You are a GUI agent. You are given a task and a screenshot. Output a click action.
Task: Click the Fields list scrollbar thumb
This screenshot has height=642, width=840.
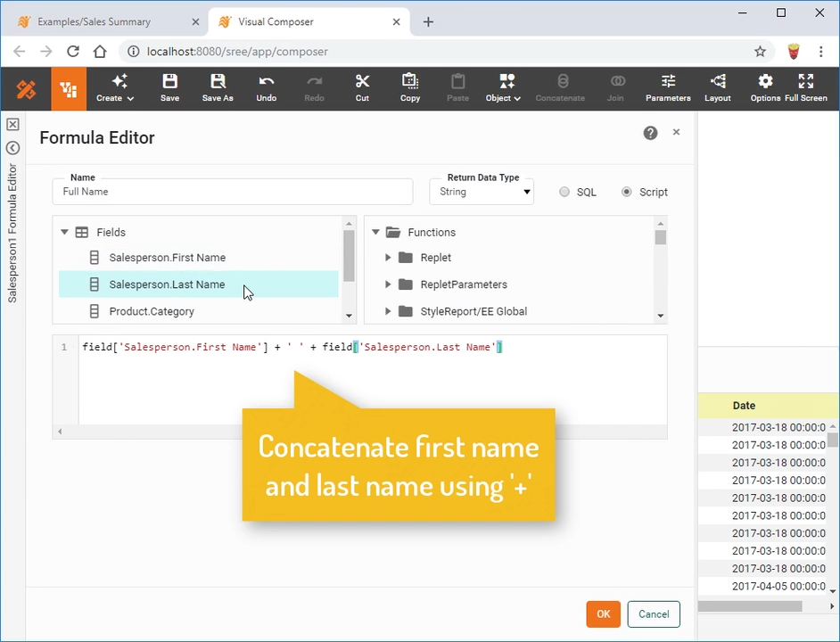coord(349,256)
